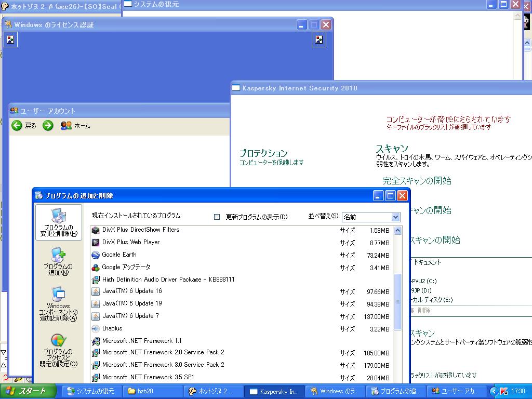Viewport: 532px width, 399px height.
Task: Click the Java(TM) 6 Update 19 icon
Action: tap(96, 304)
